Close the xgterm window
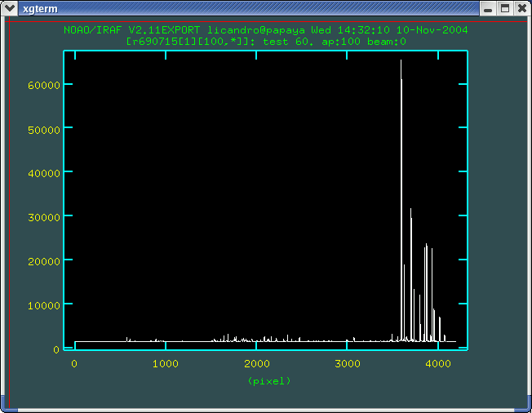This screenshot has height=413, width=532. 521,8
